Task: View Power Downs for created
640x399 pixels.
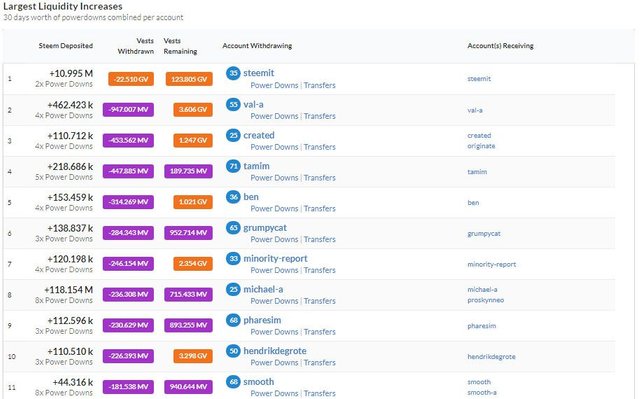Action: [274, 147]
